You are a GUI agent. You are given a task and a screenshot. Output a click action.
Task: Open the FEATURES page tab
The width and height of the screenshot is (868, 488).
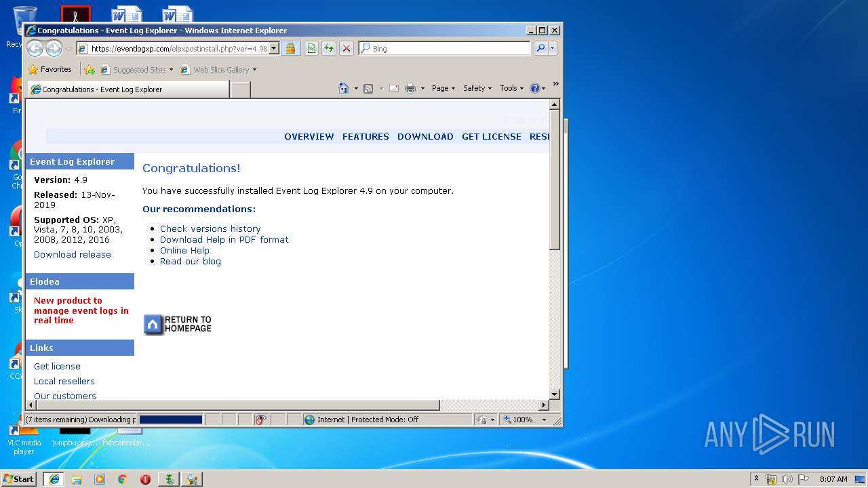(x=366, y=136)
